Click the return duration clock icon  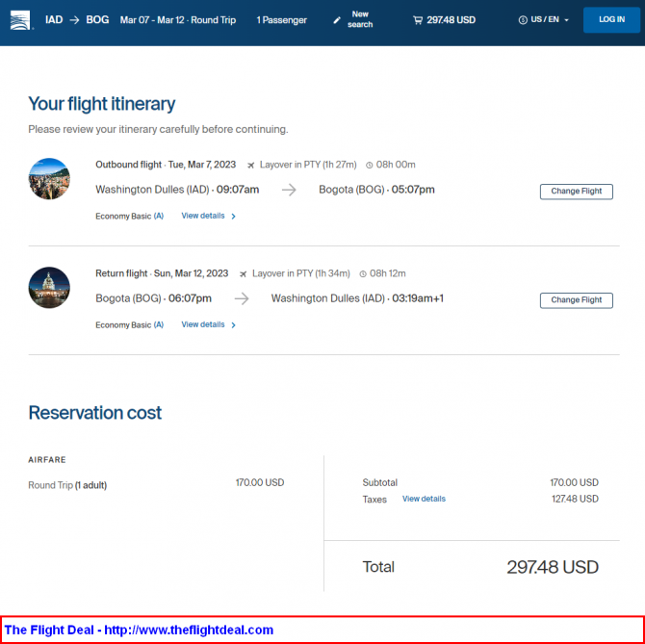click(363, 274)
